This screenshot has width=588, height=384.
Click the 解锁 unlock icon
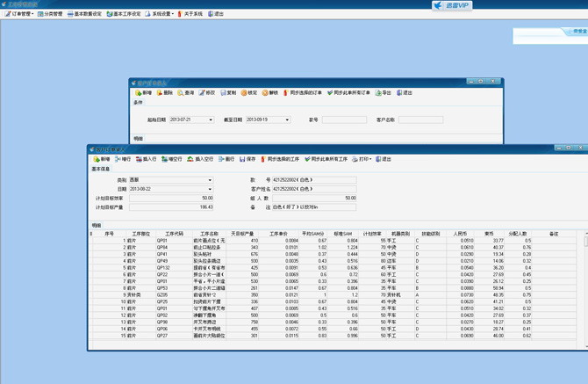[265, 92]
